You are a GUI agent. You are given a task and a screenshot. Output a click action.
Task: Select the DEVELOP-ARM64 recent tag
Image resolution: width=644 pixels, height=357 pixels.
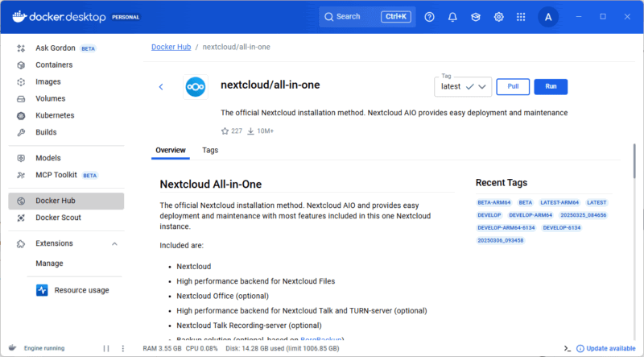(x=530, y=215)
